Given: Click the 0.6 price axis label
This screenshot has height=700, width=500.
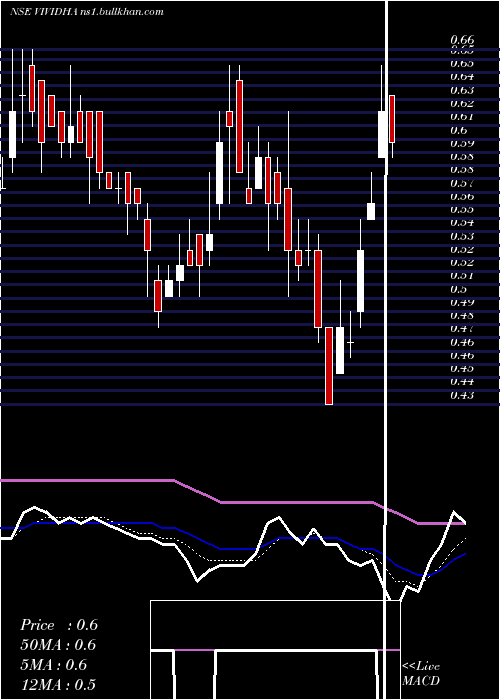Looking at the screenshot, I should [x=458, y=130].
